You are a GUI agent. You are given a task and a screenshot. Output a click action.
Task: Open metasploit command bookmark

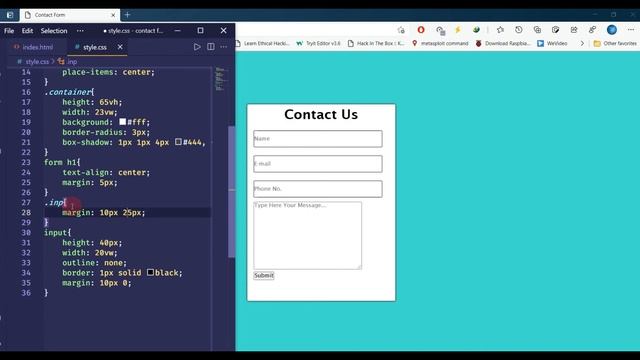pos(440,43)
